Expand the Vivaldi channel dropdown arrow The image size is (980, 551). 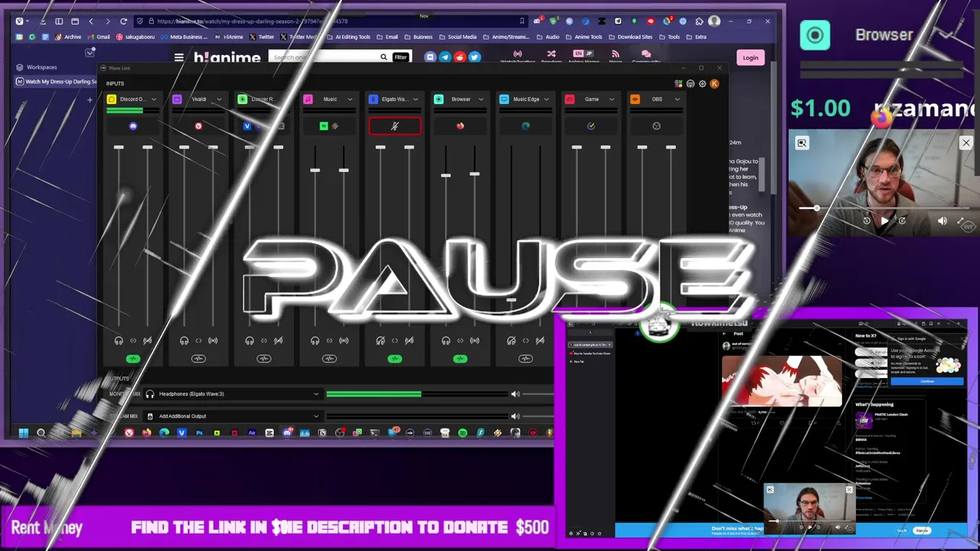coord(219,99)
